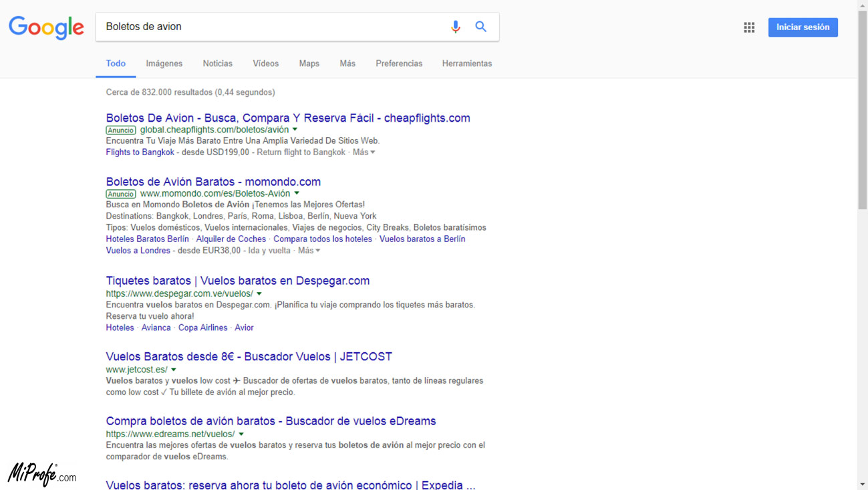Viewport: 868px width, 490px height.
Task: Click the search magnifier icon
Action: [480, 27]
